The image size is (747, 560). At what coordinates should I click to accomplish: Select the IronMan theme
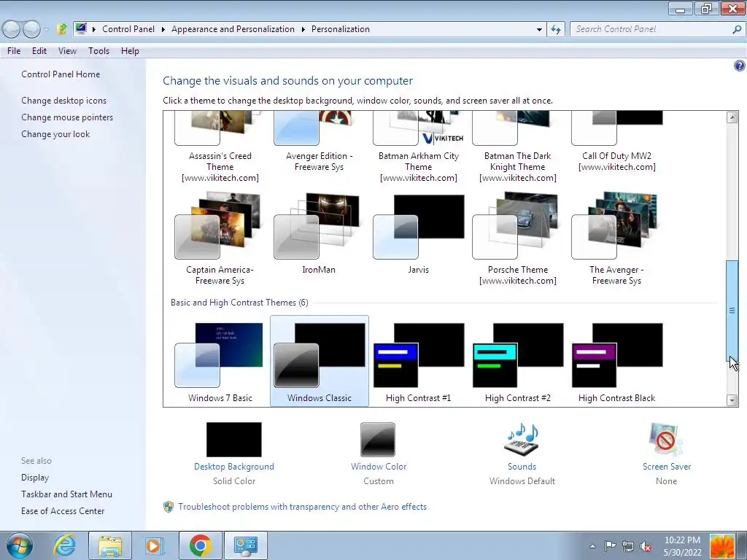point(320,233)
